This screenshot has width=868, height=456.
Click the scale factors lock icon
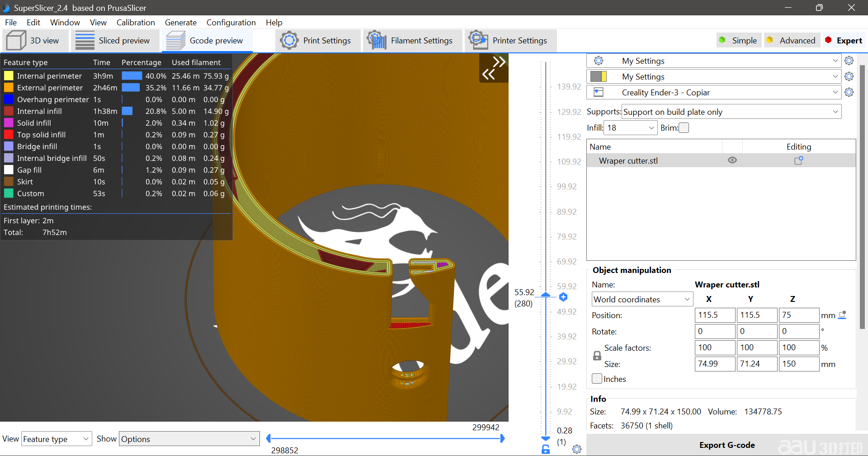tap(597, 356)
